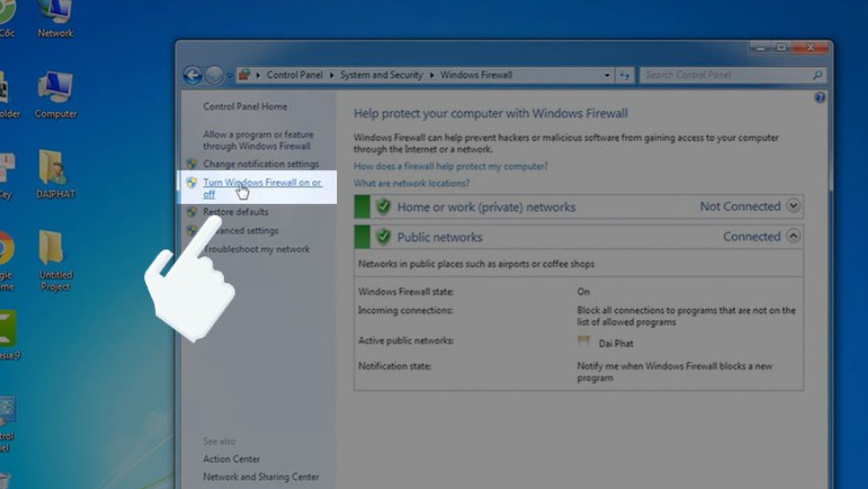
Task: Open the blue help question mark icon
Action: tap(820, 98)
